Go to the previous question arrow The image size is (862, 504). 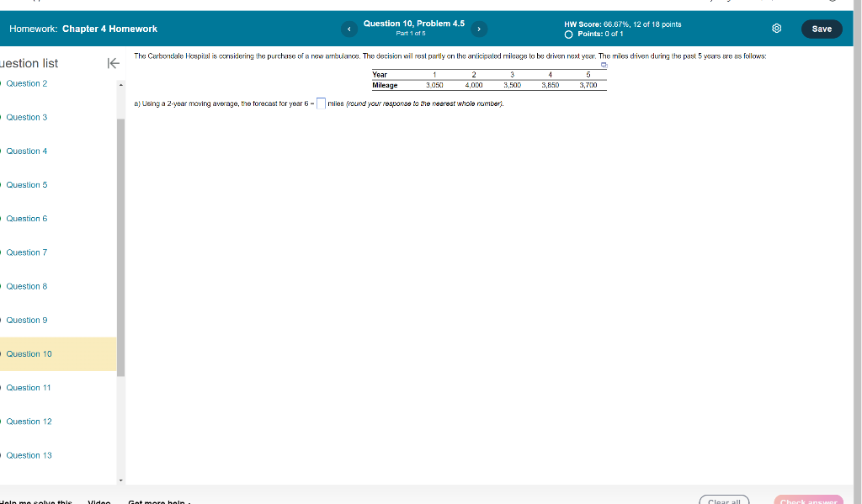tap(349, 29)
